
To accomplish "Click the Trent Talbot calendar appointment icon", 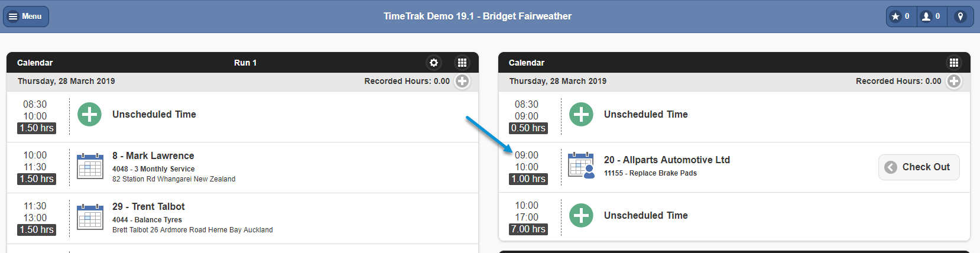I will (x=90, y=216).
